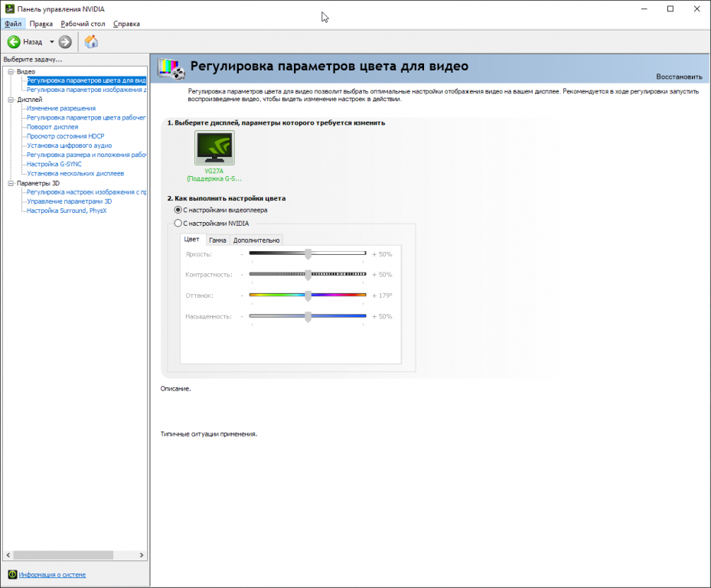The width and height of the screenshot is (711, 588).
Task: Click the '(Поддержка G-S…' monitor caption
Action: tap(214, 178)
